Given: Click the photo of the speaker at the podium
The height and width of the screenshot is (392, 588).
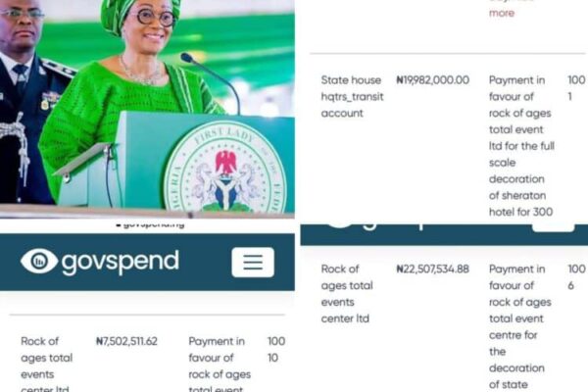Looking at the screenshot, I should pyautogui.click(x=147, y=109).
